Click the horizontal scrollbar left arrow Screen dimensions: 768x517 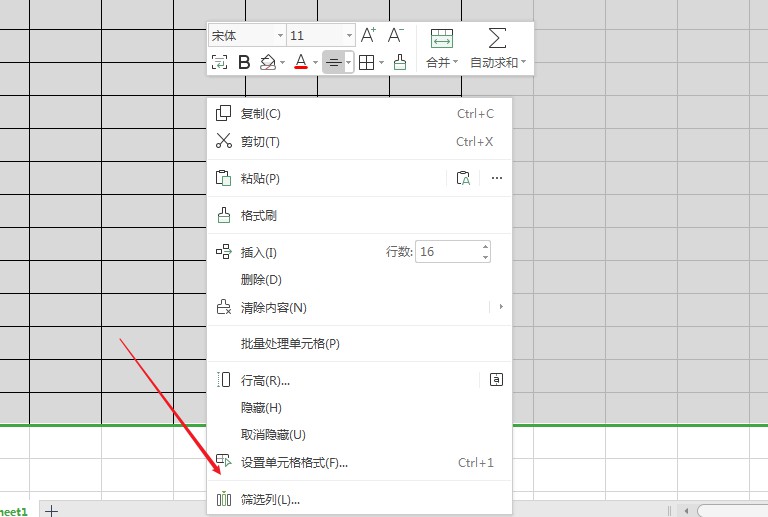tap(686, 511)
